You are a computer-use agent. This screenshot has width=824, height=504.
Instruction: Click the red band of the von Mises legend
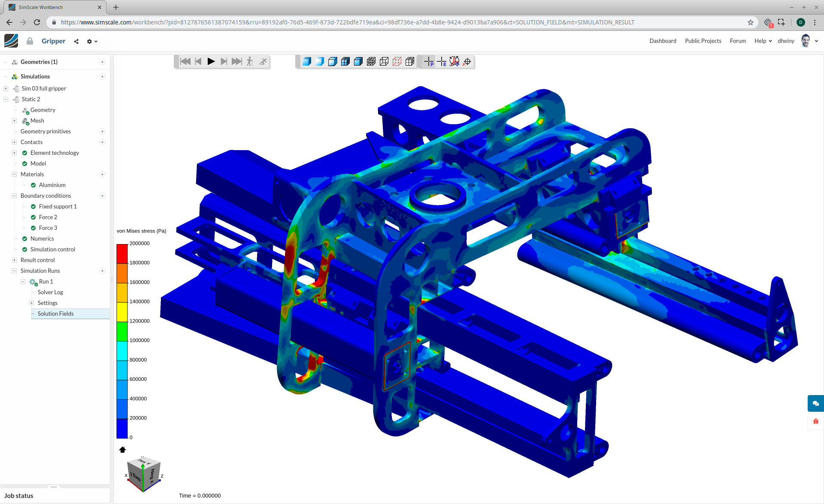coord(121,253)
